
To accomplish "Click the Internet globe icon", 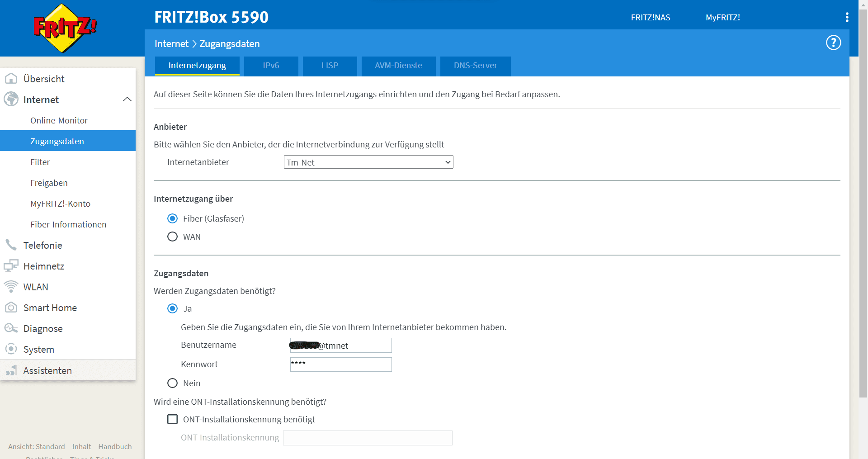I will (11, 99).
